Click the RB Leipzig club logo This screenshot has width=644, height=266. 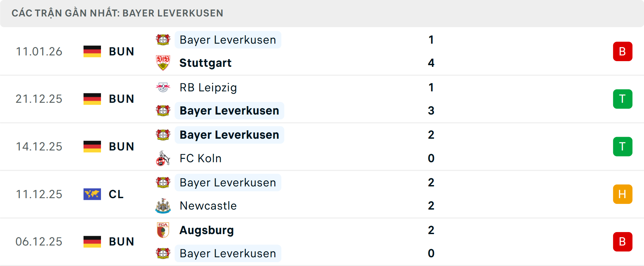click(164, 87)
